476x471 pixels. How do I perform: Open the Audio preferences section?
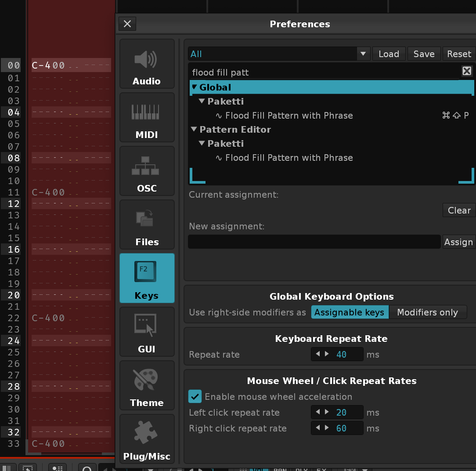click(147, 64)
